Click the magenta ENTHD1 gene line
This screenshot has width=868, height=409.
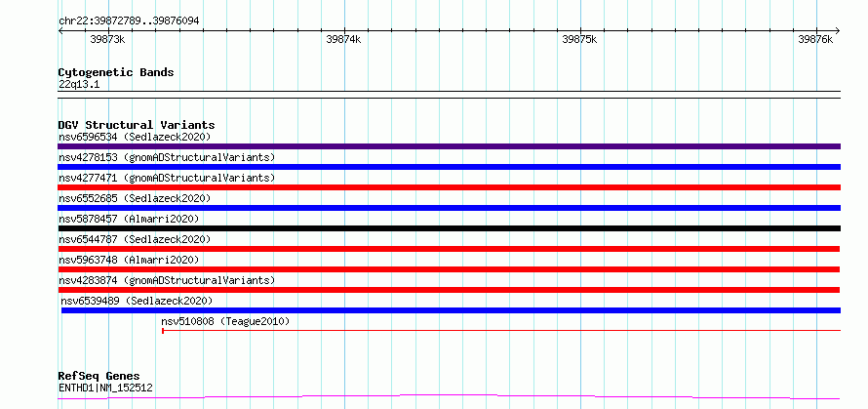(449, 396)
